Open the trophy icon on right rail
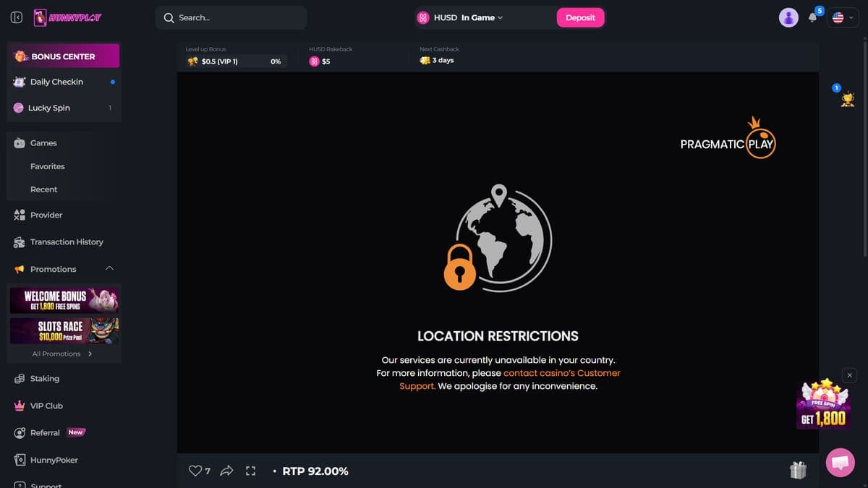Image resolution: width=868 pixels, height=488 pixels. click(x=847, y=100)
